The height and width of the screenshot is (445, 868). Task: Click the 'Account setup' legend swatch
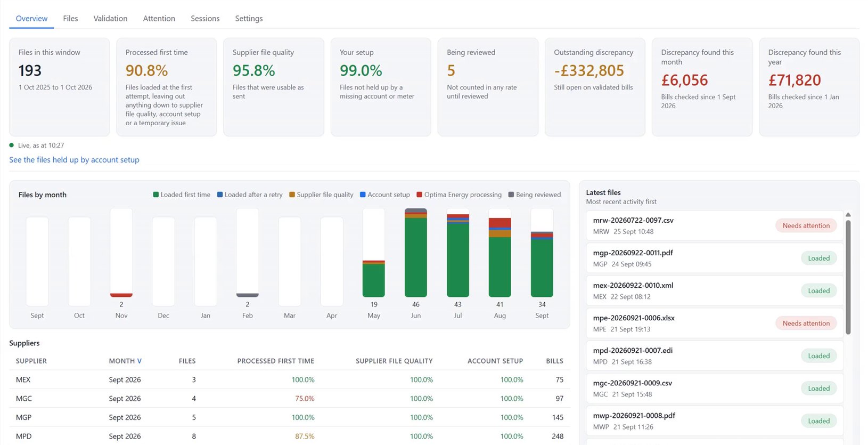[x=363, y=195]
